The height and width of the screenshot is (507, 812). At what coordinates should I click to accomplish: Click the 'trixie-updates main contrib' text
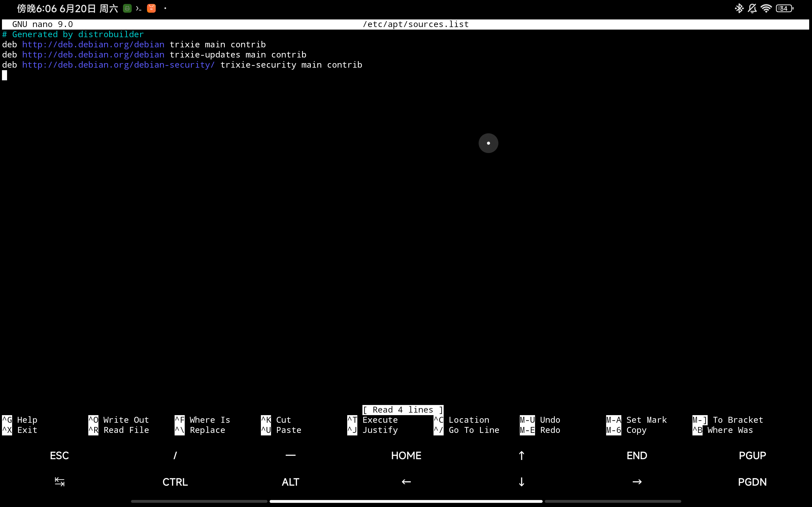[x=238, y=55]
